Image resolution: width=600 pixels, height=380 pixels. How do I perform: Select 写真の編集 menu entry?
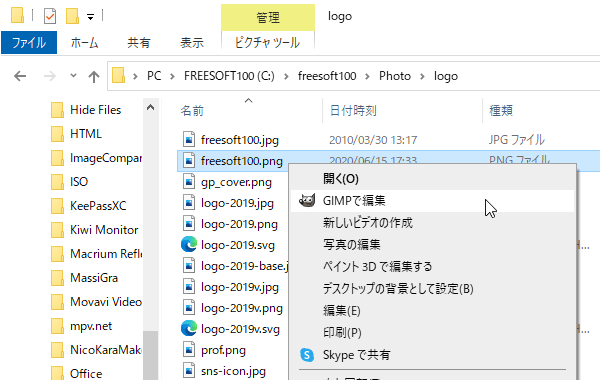[432, 245]
